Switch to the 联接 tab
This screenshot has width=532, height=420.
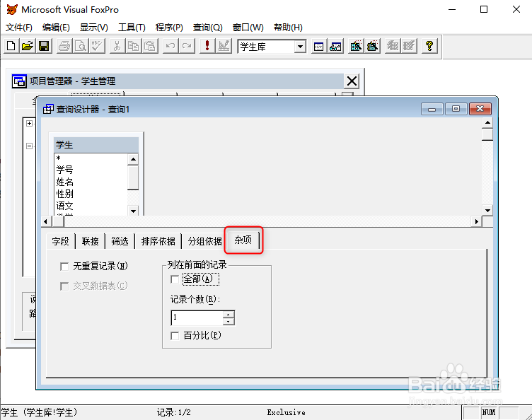point(91,241)
